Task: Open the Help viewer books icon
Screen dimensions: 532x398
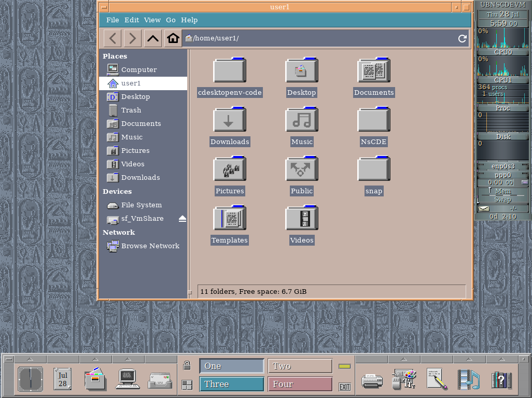Action: (x=501, y=379)
